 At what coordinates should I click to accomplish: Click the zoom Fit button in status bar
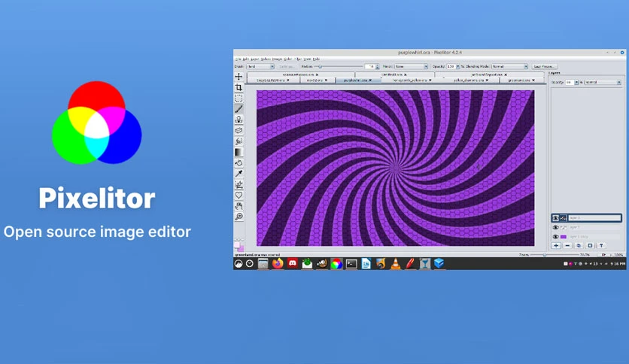click(x=603, y=254)
